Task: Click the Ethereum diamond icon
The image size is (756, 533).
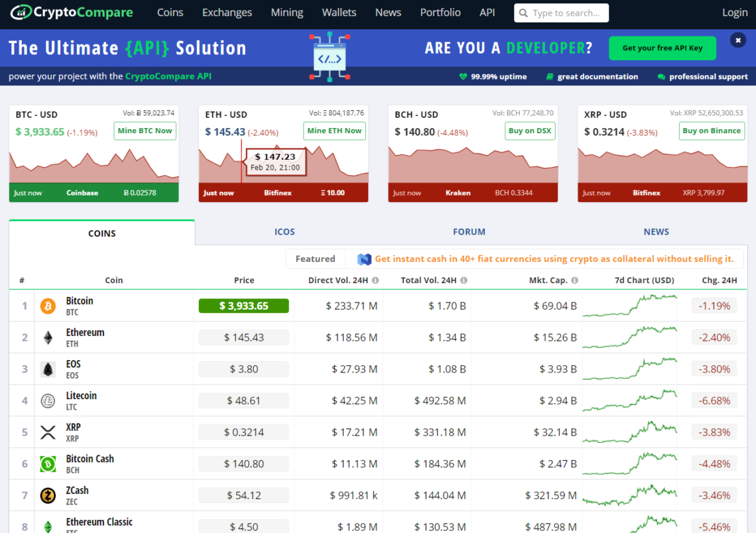Action: (48, 337)
